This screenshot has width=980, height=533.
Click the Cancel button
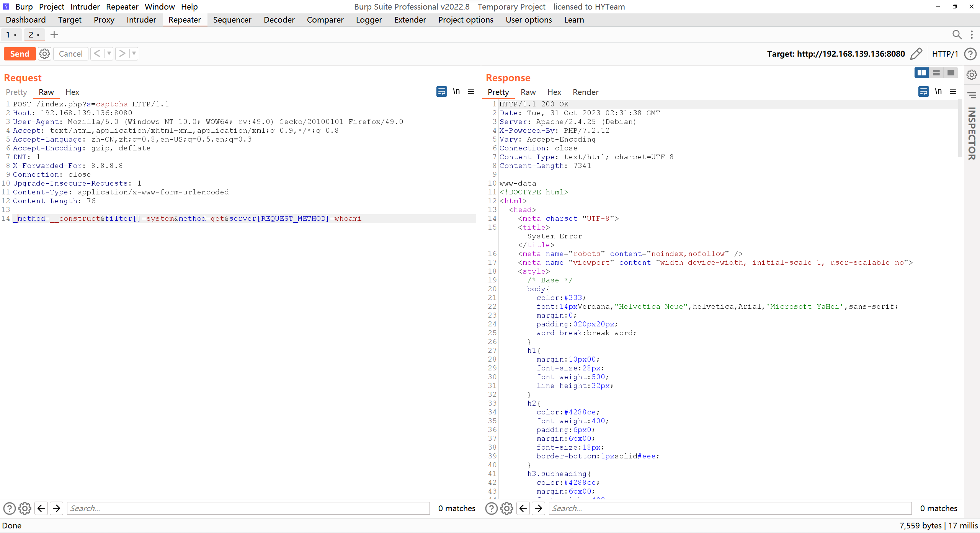tap(71, 54)
